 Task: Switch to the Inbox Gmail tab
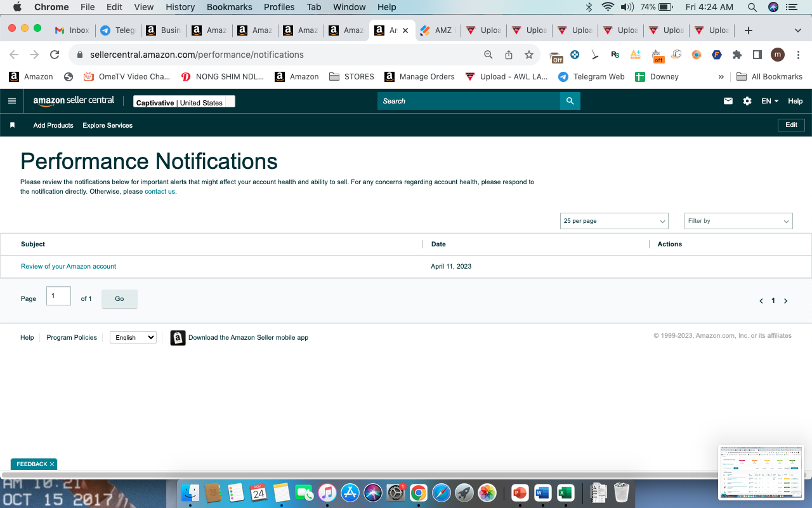[x=72, y=30]
